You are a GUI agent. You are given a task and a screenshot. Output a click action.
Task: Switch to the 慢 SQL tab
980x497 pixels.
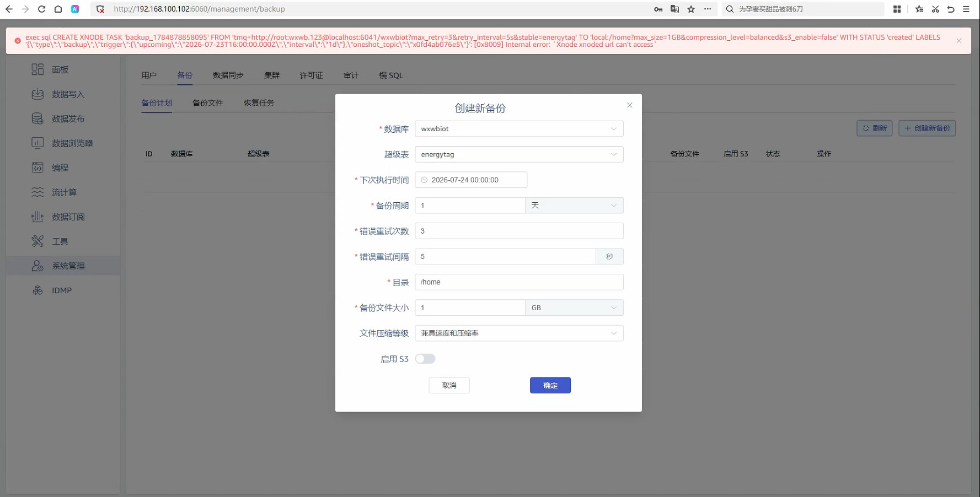[x=391, y=75]
